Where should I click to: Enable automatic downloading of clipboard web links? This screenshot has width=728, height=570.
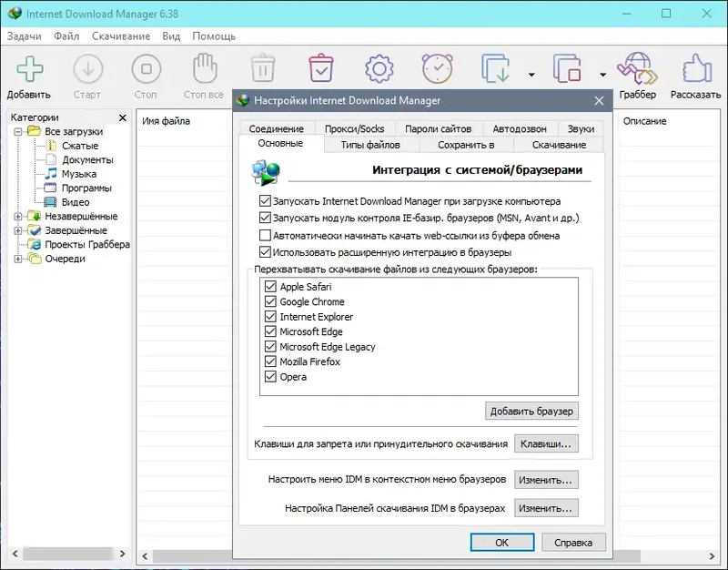[264, 236]
